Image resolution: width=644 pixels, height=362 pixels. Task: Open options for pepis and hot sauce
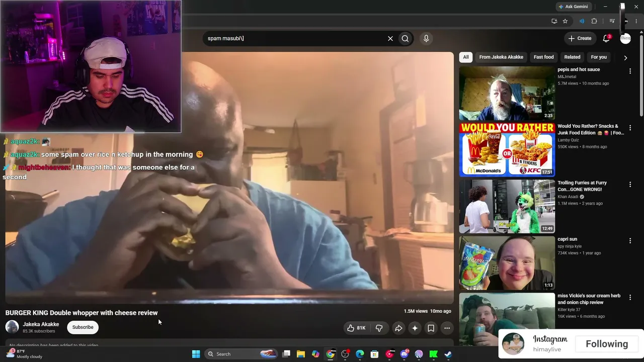coord(630,71)
